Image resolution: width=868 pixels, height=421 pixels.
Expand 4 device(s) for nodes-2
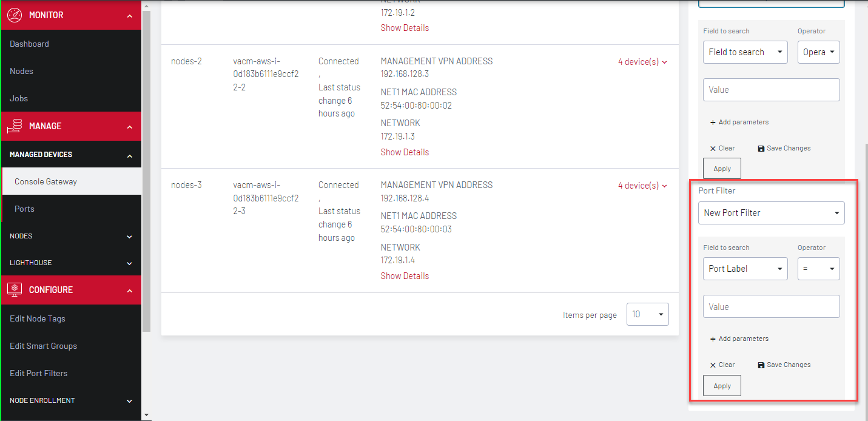642,62
